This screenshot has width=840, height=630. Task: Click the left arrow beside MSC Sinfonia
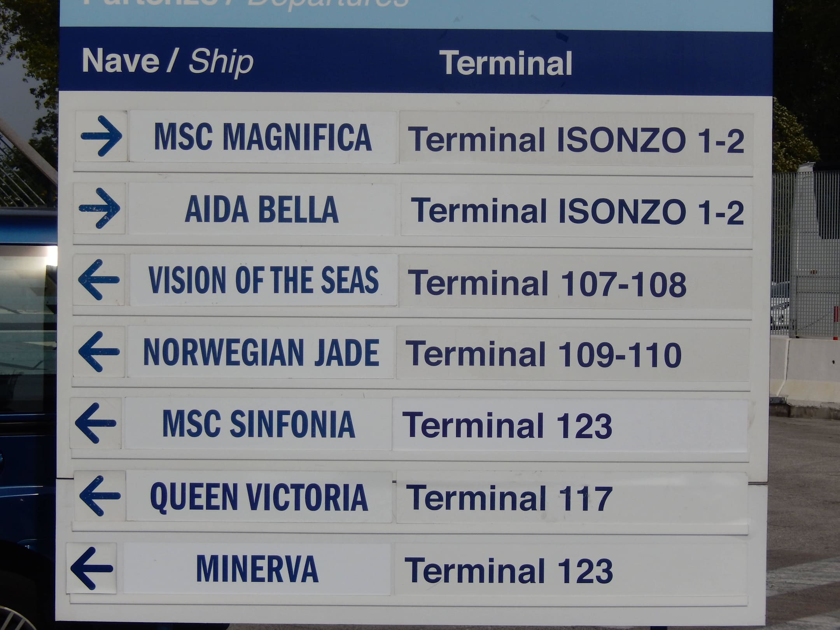[x=96, y=423]
